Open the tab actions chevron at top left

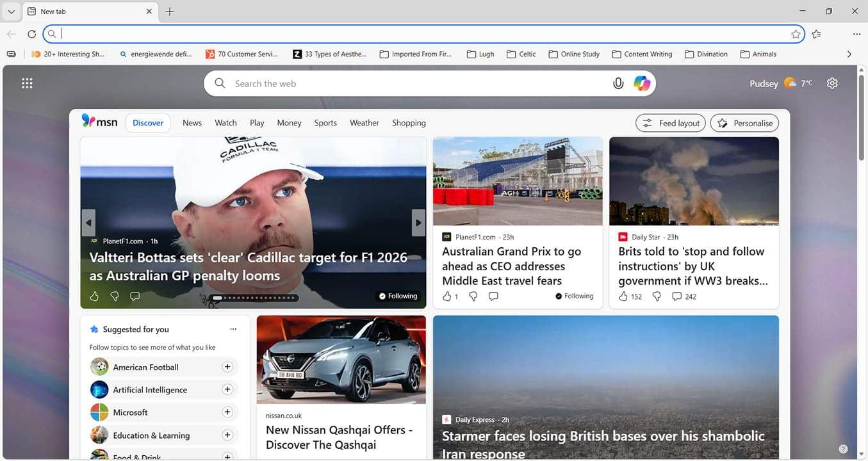pyautogui.click(x=11, y=11)
